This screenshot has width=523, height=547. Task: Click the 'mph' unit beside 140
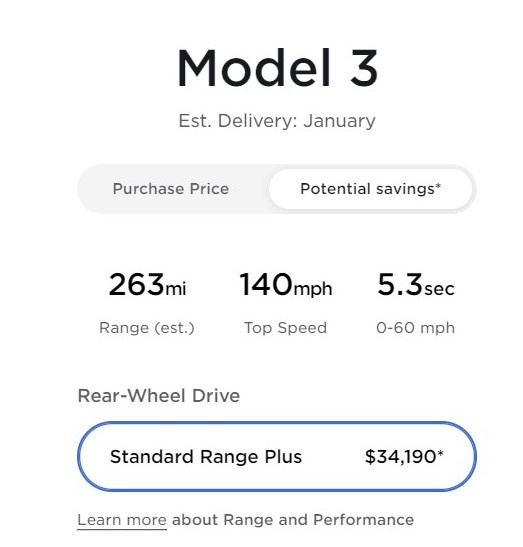click(x=313, y=289)
